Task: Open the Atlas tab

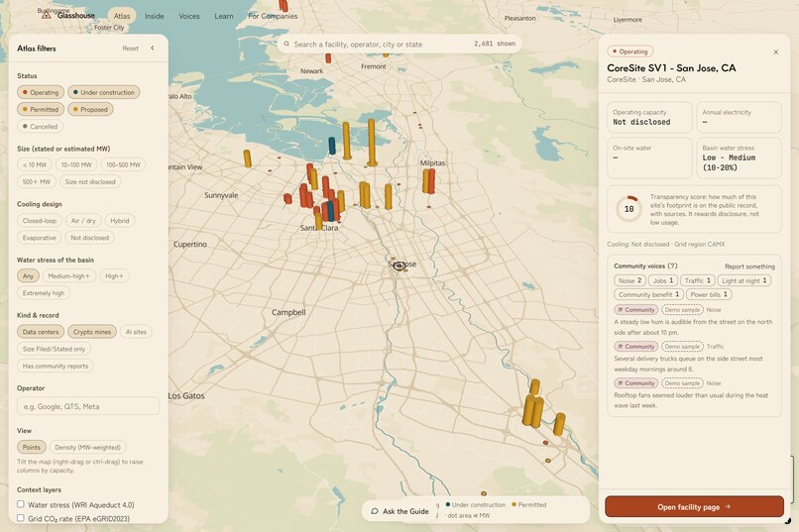Action: (x=122, y=16)
